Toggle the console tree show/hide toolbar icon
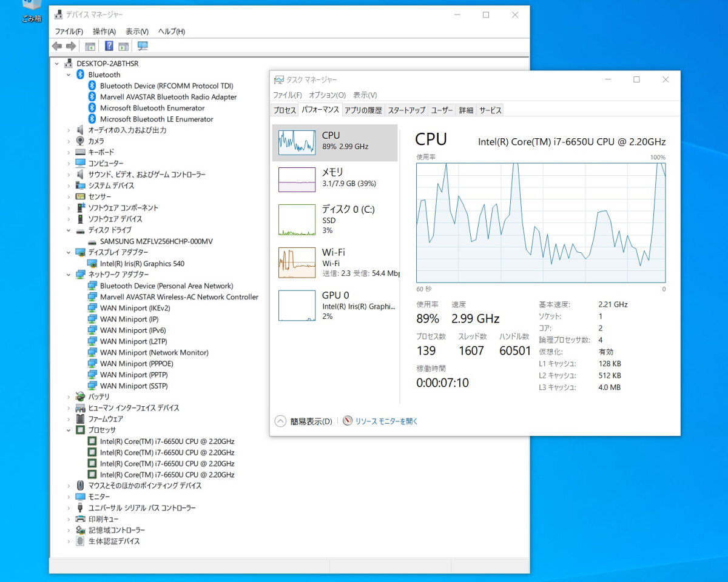 pos(90,46)
